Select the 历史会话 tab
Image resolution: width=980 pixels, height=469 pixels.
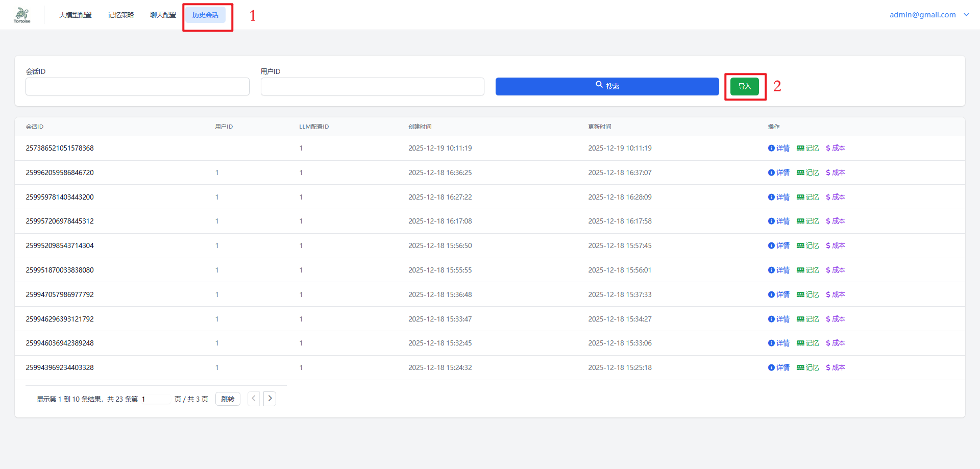[x=206, y=15]
